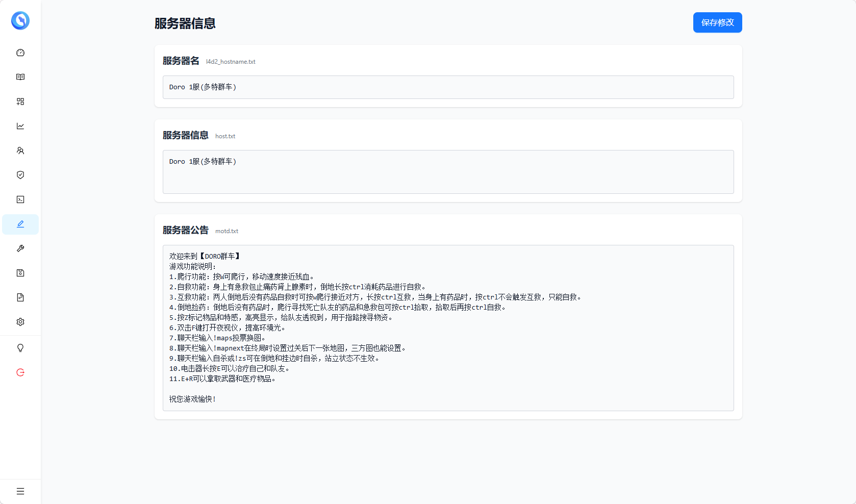Click the 服务器公告 section heading

pyautogui.click(x=186, y=230)
